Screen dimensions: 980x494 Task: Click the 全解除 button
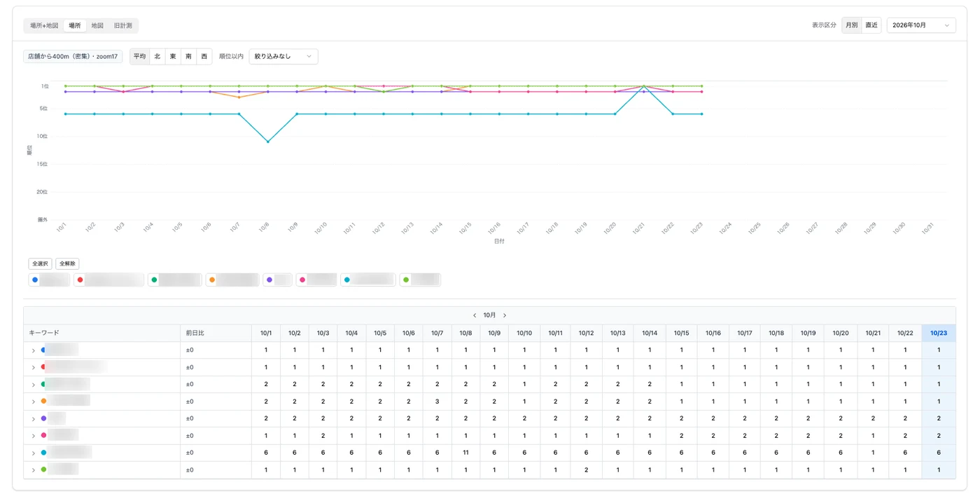click(x=67, y=263)
